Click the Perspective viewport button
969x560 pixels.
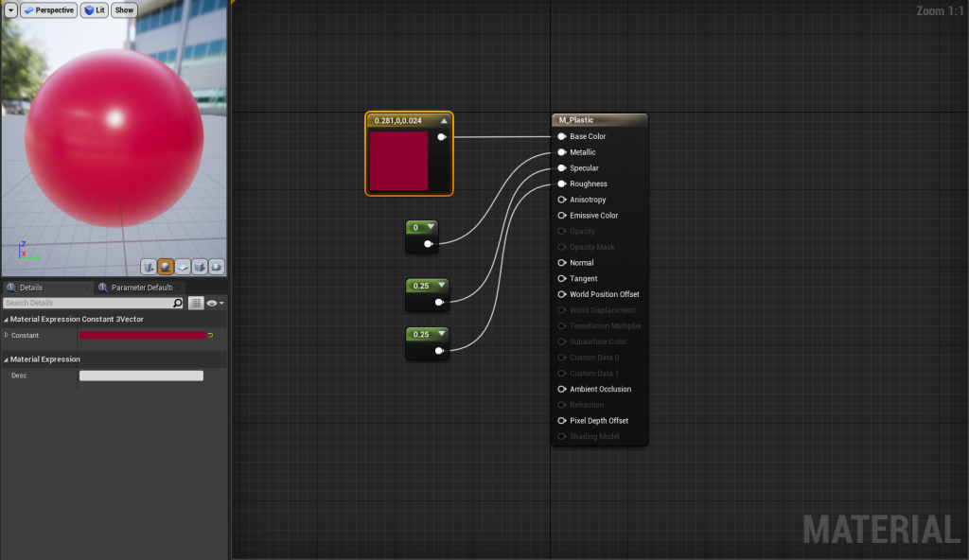[x=48, y=10]
